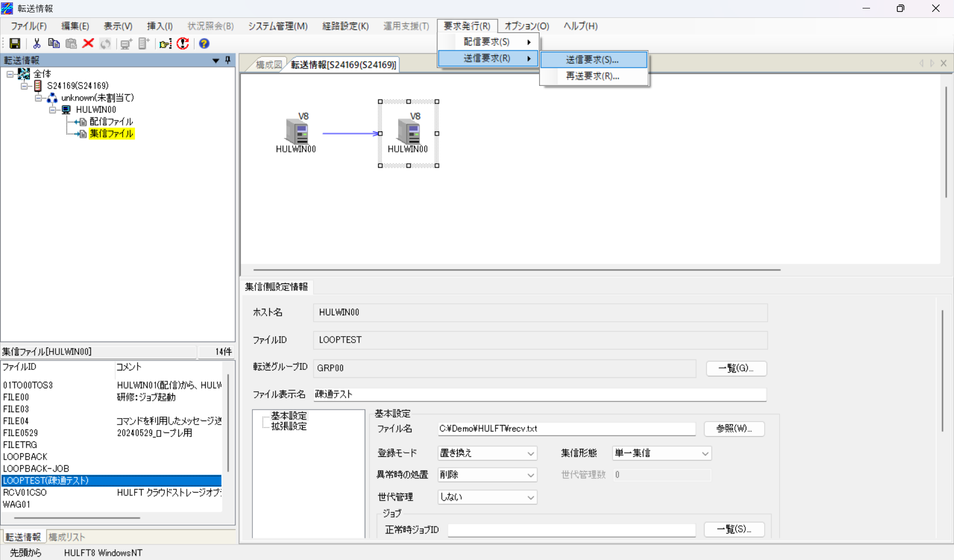The width and height of the screenshot is (954, 560).
Task: Click the Cut scissors icon
Action: tap(36, 44)
